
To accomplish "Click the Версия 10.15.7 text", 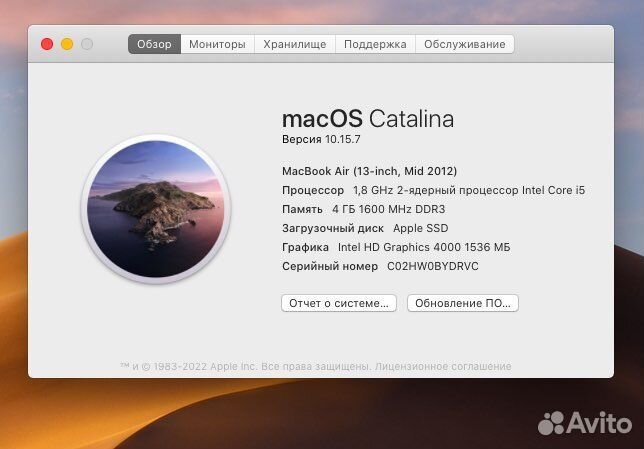I will click(321, 139).
